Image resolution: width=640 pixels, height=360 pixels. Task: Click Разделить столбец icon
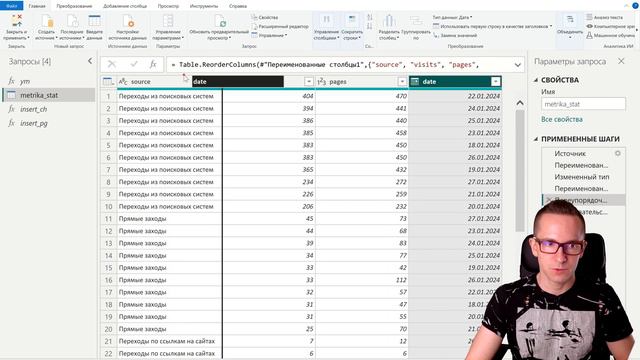tap(389, 21)
